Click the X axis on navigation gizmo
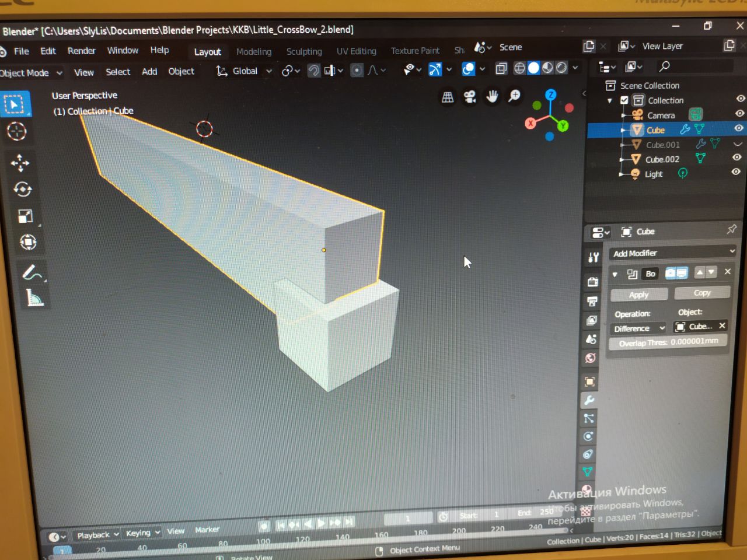 tap(530, 123)
